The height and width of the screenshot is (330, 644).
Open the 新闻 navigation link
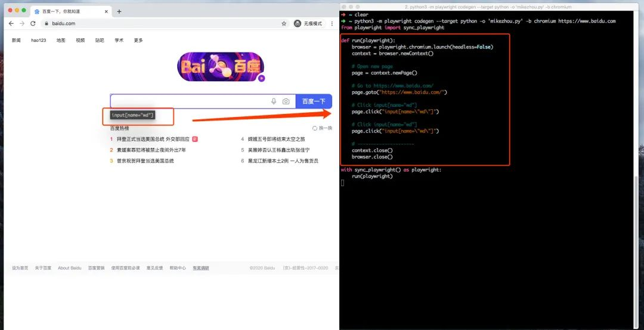click(x=16, y=40)
